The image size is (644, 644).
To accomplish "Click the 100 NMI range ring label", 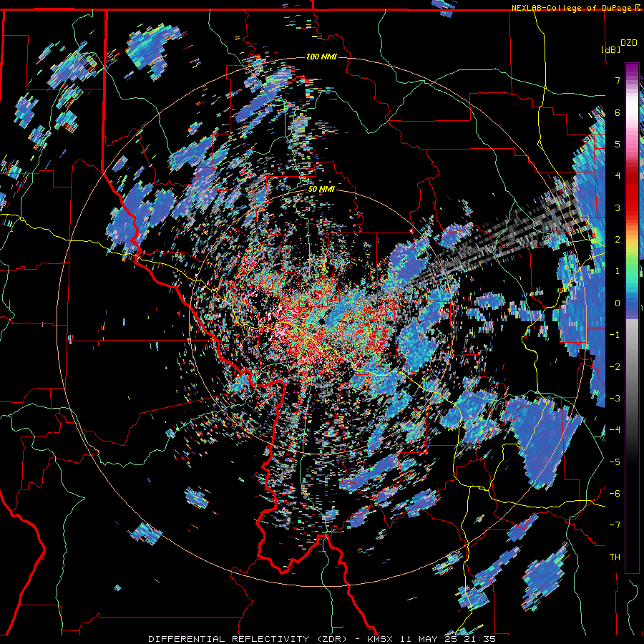I will pyautogui.click(x=321, y=57).
